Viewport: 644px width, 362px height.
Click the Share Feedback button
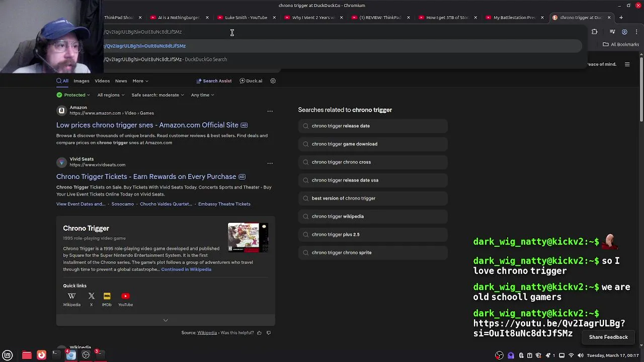(608, 337)
